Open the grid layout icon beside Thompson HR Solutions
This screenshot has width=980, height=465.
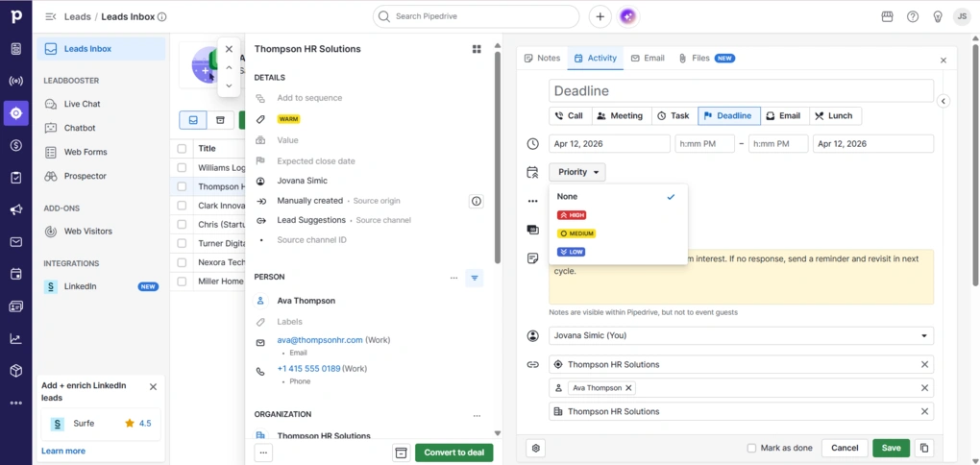pos(477,49)
